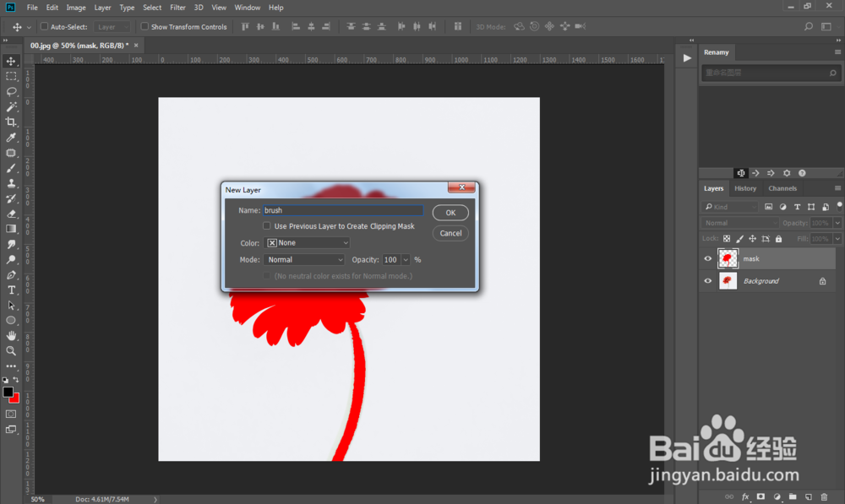Viewport: 845px width, 504px height.
Task: Click the Renamy settings gear icon
Action: point(787,173)
